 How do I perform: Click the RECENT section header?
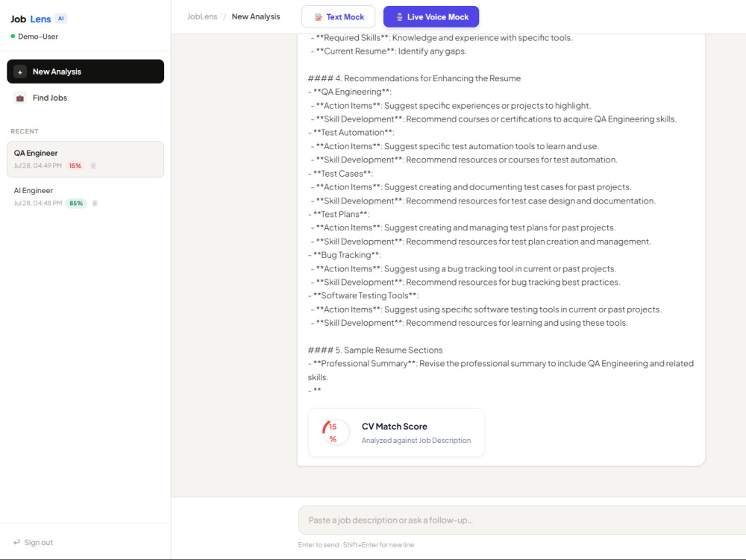pos(25,131)
